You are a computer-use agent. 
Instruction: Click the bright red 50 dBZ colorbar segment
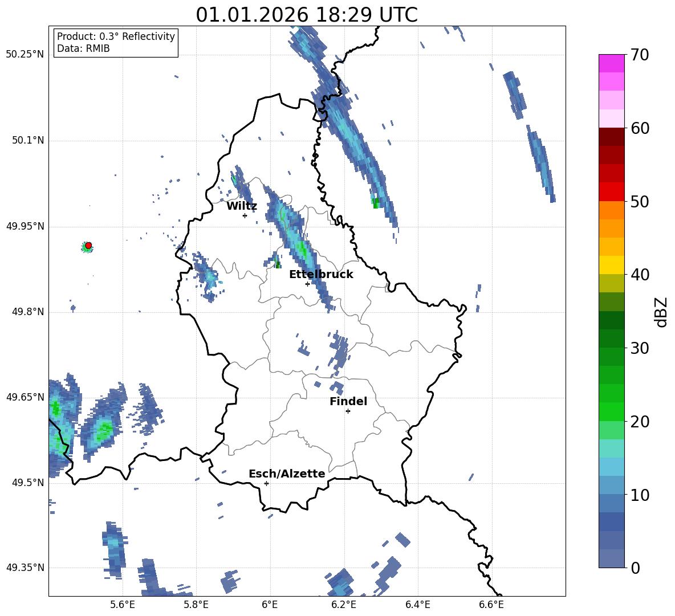pos(611,192)
